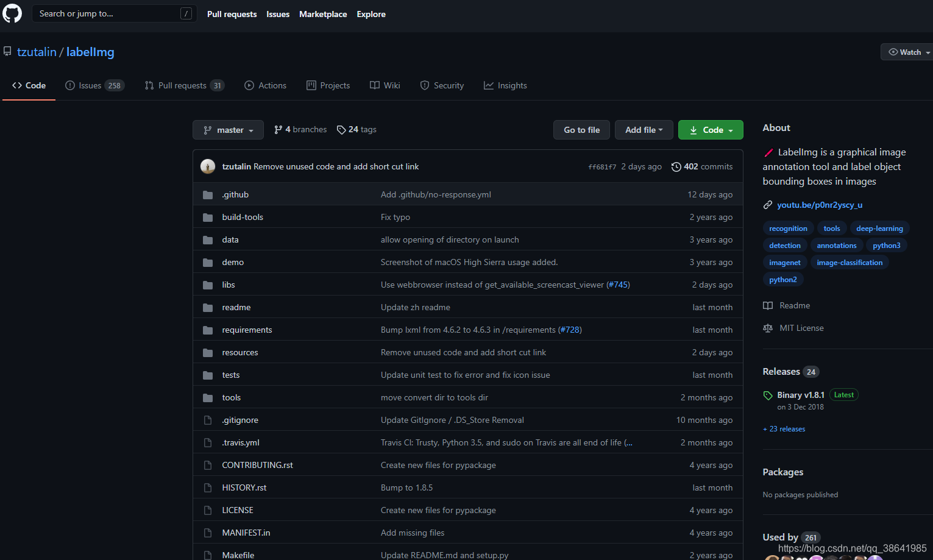The width and height of the screenshot is (933, 560).
Task: Open the tzutalin owner link
Action: (x=37, y=52)
